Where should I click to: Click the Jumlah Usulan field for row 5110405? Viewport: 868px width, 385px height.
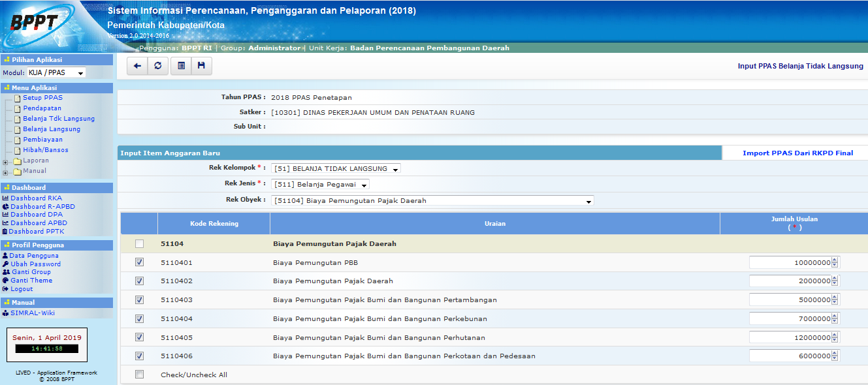coord(790,337)
